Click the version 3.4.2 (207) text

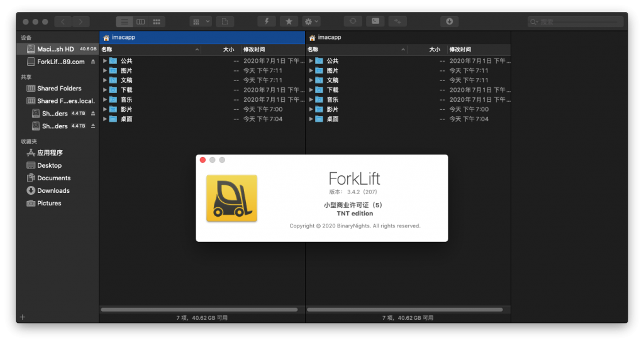pyautogui.click(x=353, y=192)
